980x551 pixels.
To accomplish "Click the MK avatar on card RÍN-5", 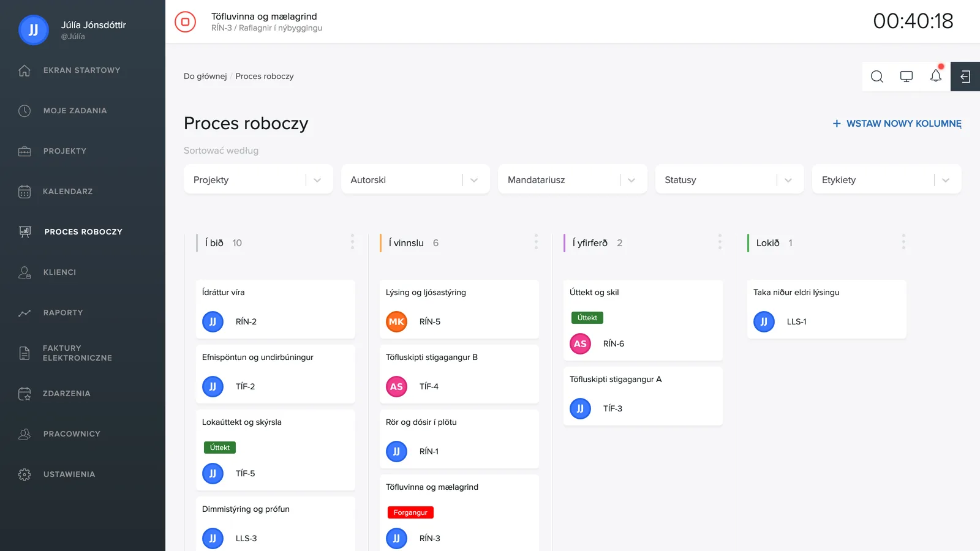I will 396,321.
